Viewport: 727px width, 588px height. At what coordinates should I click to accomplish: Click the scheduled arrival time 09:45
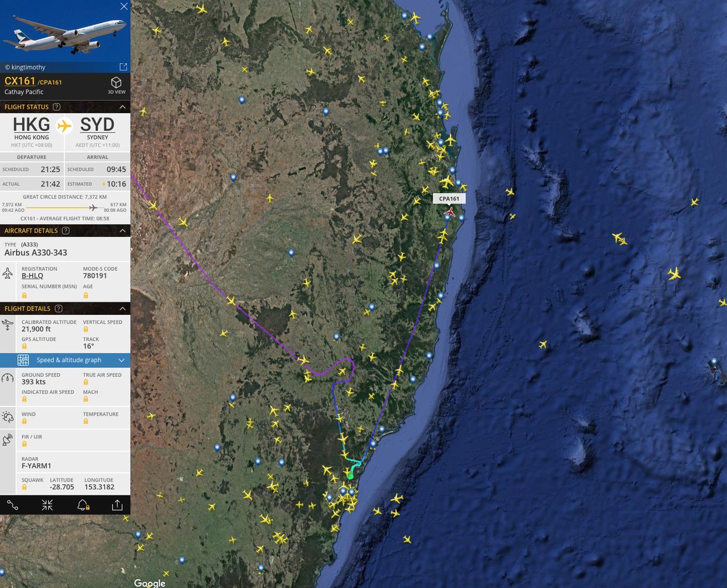tap(116, 169)
